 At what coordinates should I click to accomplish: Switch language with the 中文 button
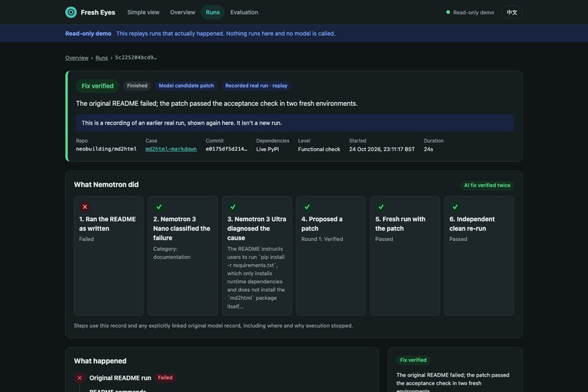(512, 12)
